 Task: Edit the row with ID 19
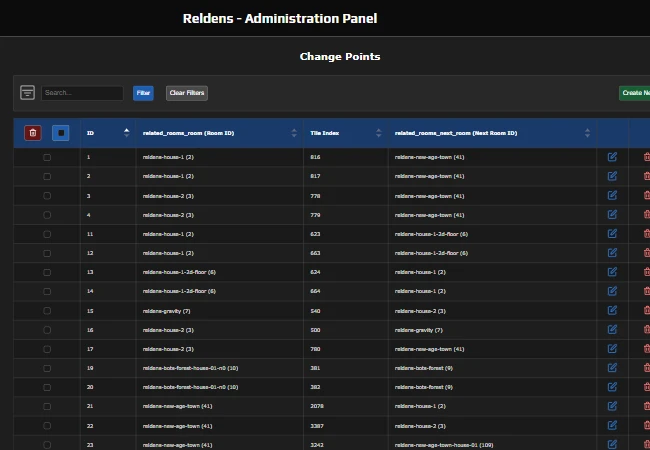point(612,368)
